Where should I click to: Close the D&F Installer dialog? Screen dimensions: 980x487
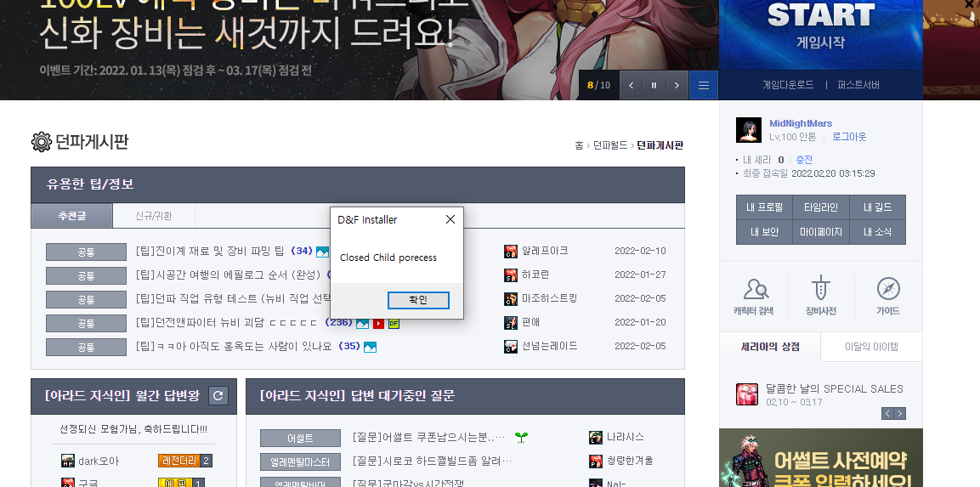coord(450,219)
